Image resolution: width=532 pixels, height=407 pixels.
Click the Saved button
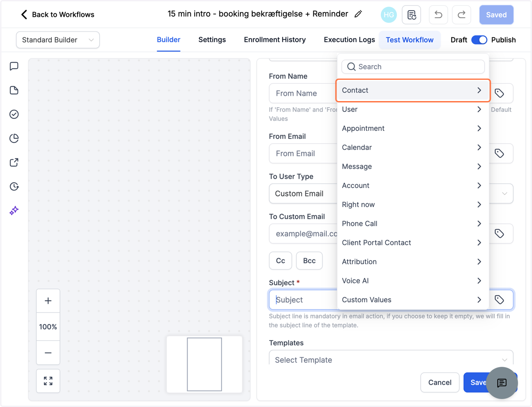coord(497,15)
